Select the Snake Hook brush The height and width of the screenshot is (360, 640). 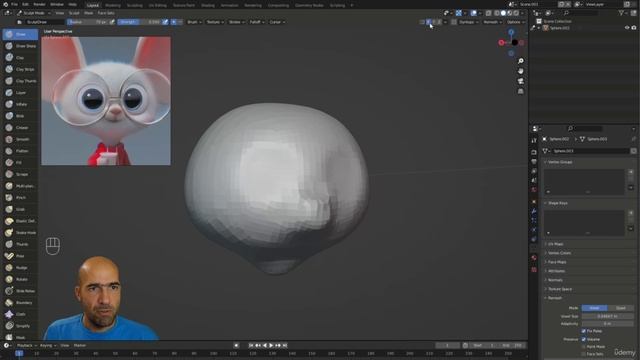(20, 233)
